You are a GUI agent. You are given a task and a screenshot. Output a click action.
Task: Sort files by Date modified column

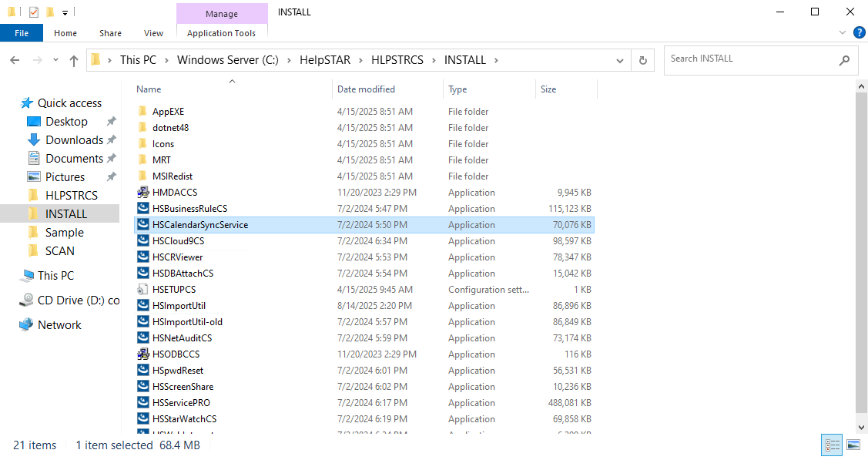(366, 89)
